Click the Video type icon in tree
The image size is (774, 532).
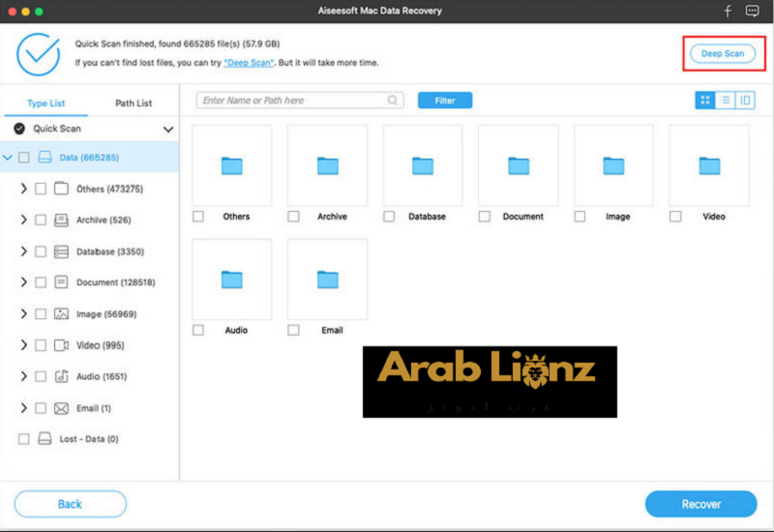(x=61, y=345)
